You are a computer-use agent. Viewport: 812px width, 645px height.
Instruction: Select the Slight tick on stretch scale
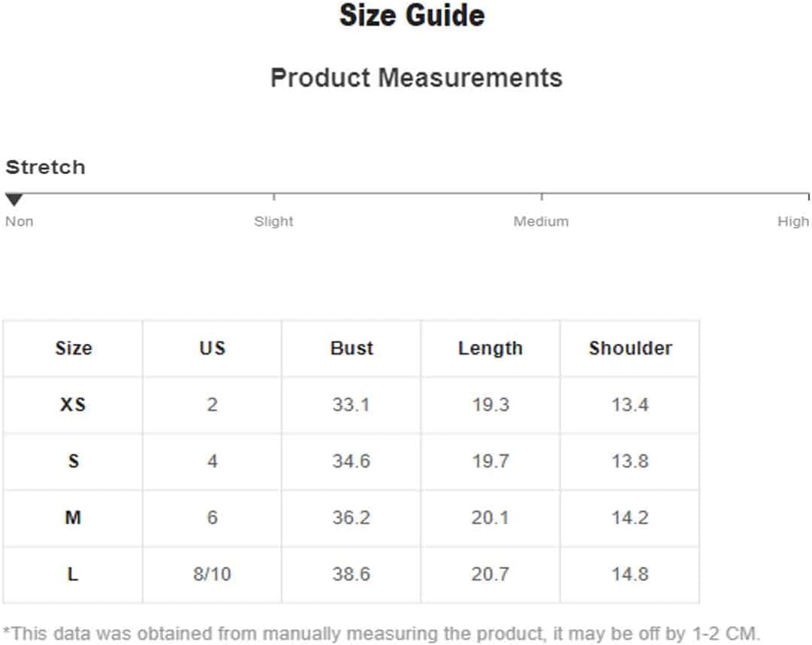pyautogui.click(x=273, y=197)
